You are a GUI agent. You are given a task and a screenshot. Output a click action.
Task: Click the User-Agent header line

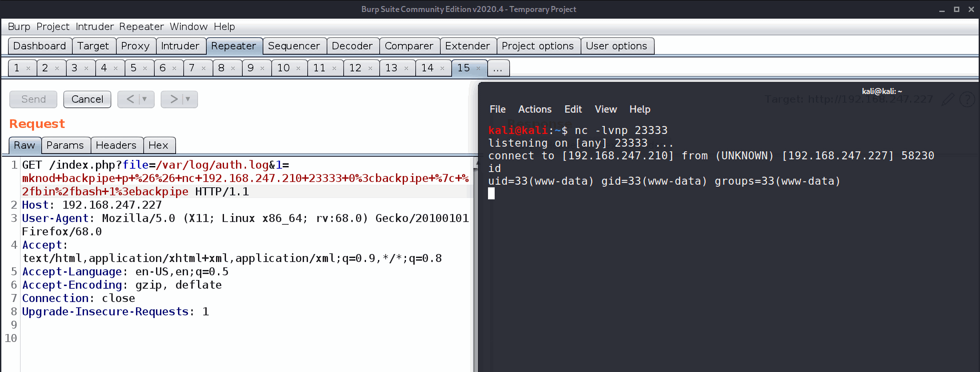click(245, 225)
